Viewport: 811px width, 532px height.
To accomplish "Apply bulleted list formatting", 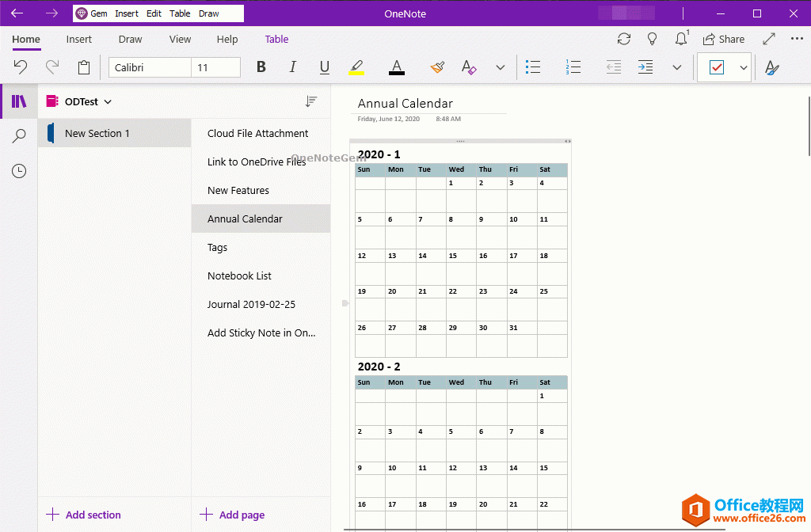I will coord(533,67).
